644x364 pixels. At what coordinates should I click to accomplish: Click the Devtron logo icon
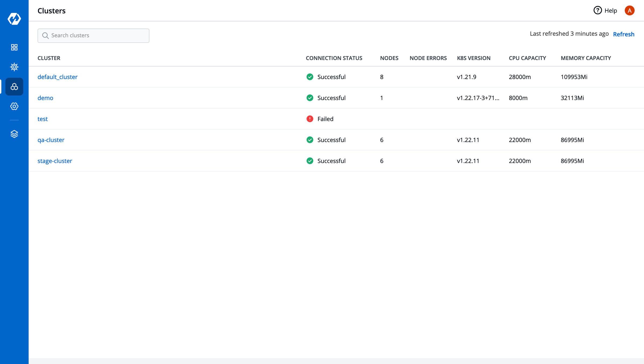click(x=14, y=19)
